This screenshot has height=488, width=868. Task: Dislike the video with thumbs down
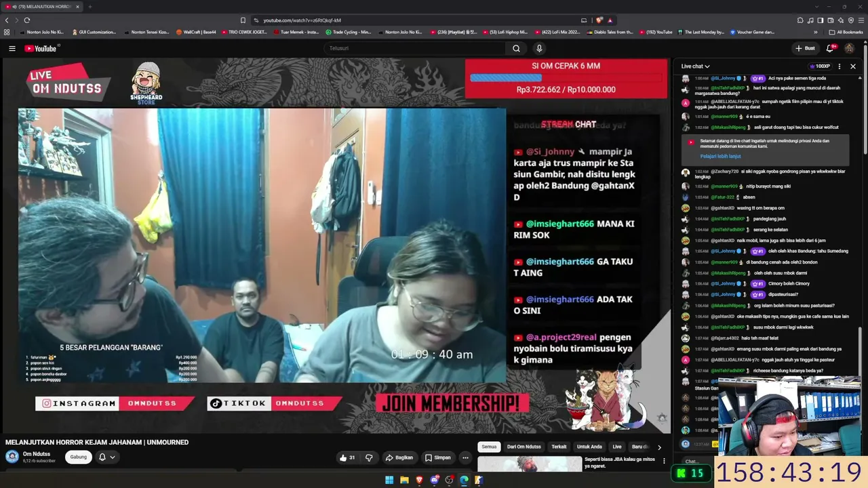[369, 457]
